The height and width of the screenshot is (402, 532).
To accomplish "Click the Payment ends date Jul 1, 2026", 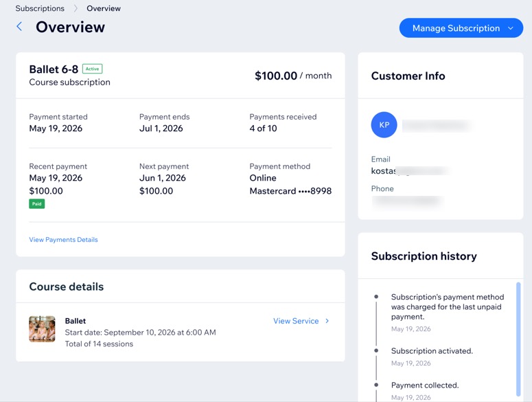I will tap(161, 129).
